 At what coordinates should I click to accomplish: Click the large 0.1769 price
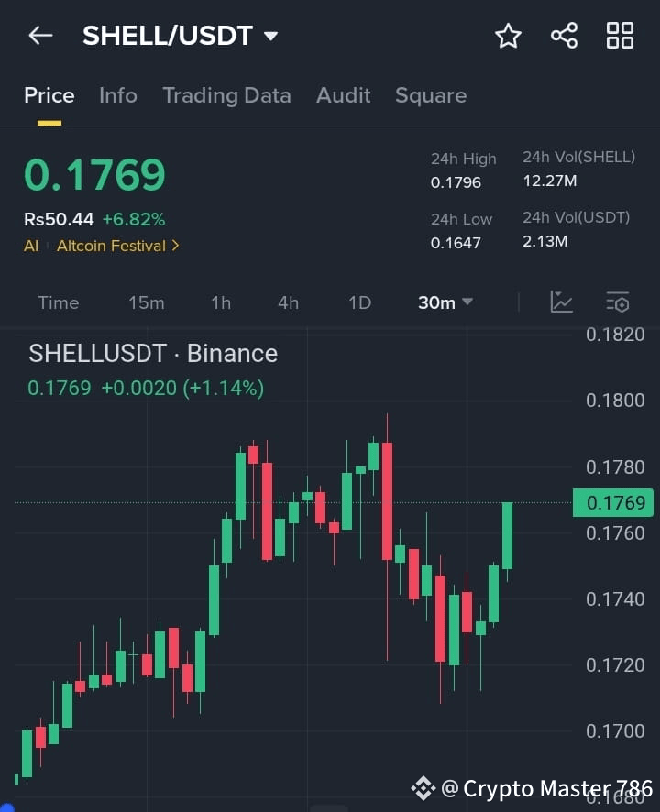tap(94, 174)
